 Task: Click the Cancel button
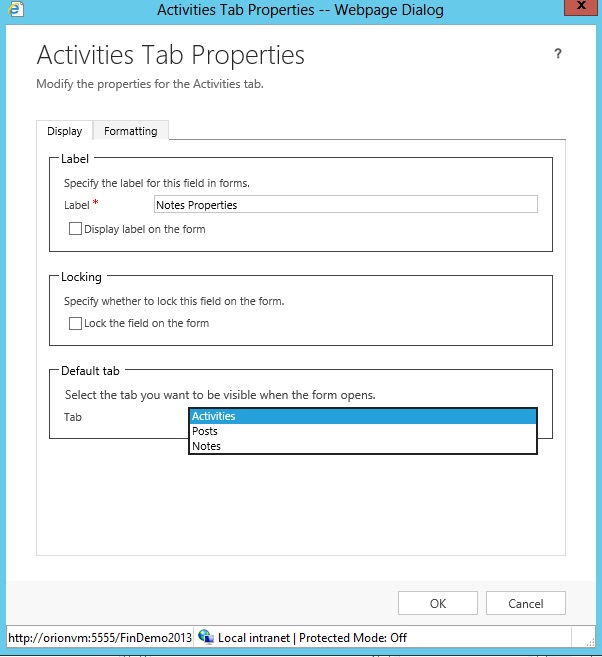[x=525, y=603]
